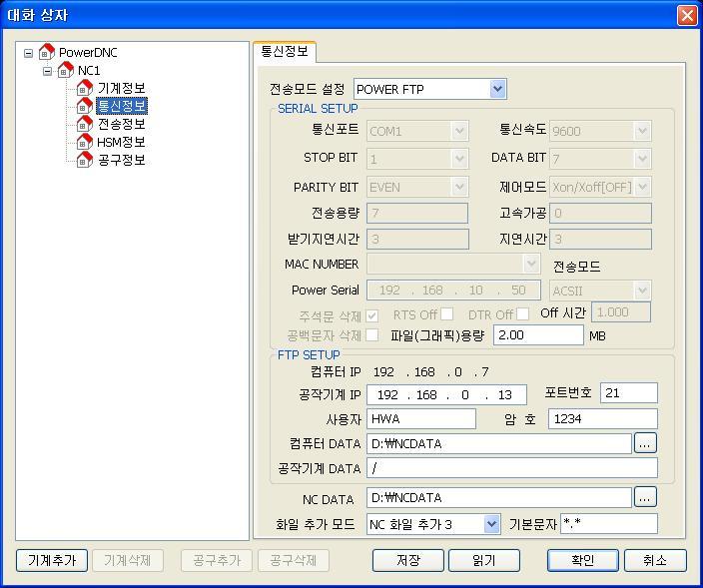The image size is (703, 588).
Task: Open the MAC NUMBER dropdown
Action: 531,264
